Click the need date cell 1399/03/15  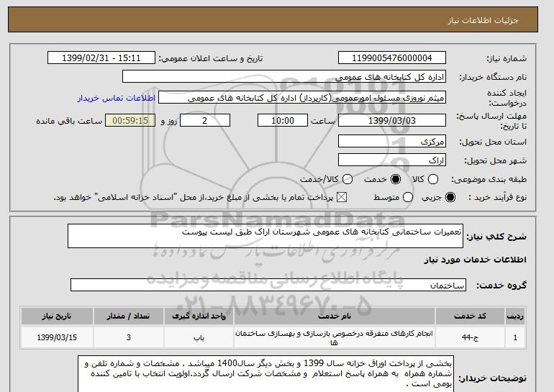57,337
